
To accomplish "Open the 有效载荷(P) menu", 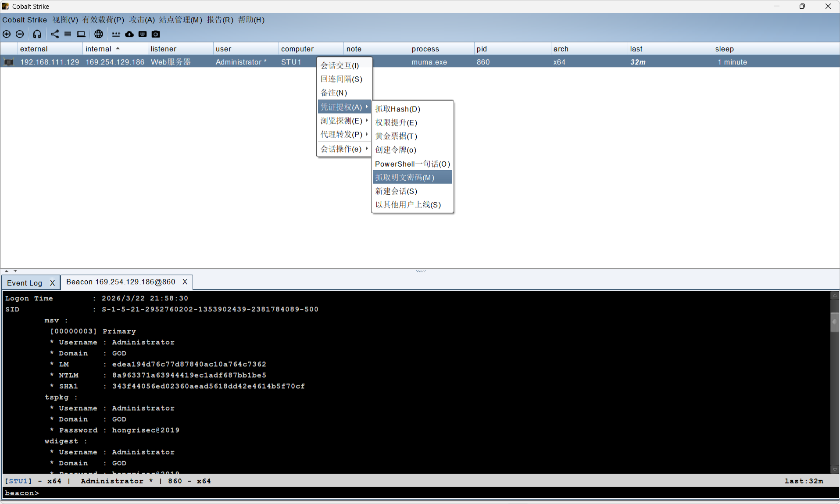I will (x=104, y=20).
